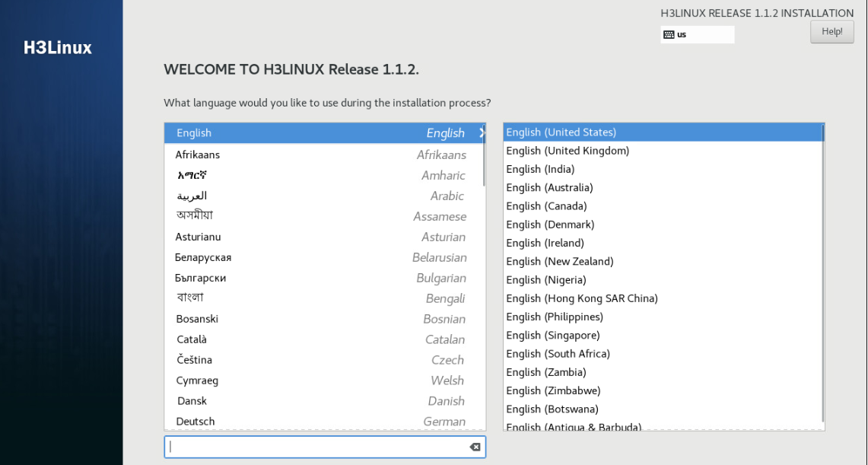Choose English (United Kingdom) locale

[x=663, y=151]
